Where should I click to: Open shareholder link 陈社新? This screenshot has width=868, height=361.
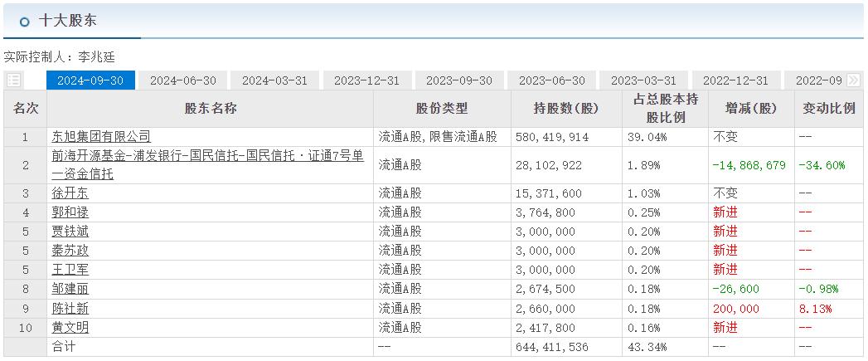point(70,309)
